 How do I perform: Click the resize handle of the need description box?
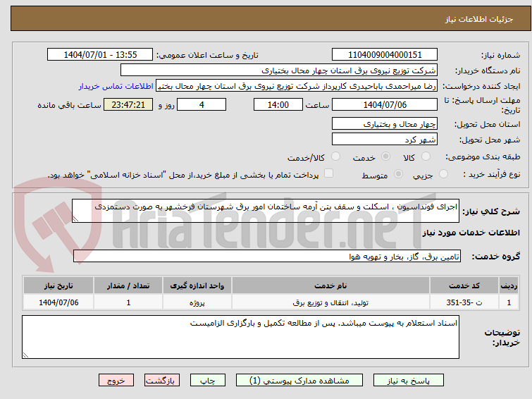pyautogui.click(x=75, y=219)
